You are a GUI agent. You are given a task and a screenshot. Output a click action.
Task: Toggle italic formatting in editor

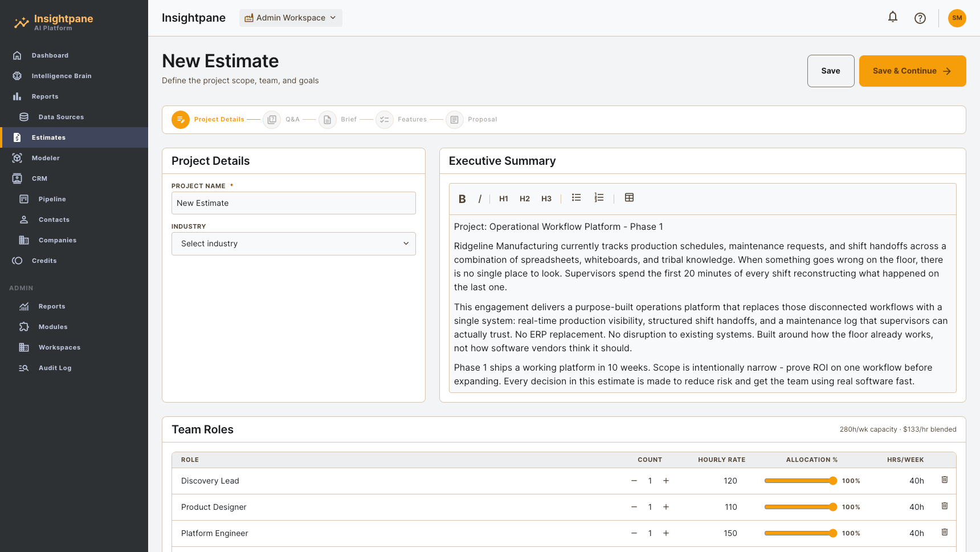[x=480, y=199]
